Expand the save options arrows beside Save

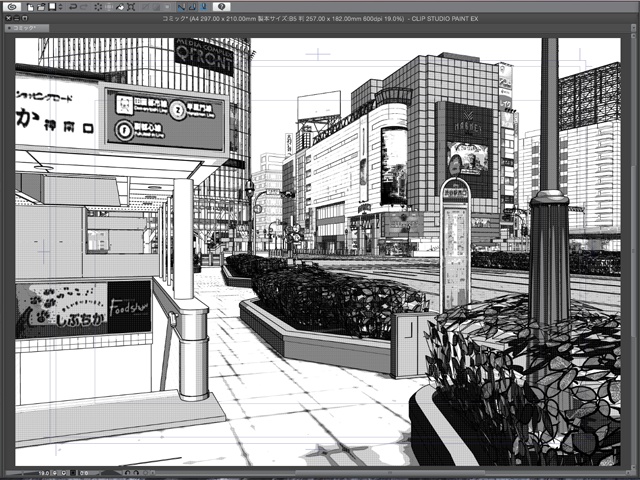pos(61,7)
